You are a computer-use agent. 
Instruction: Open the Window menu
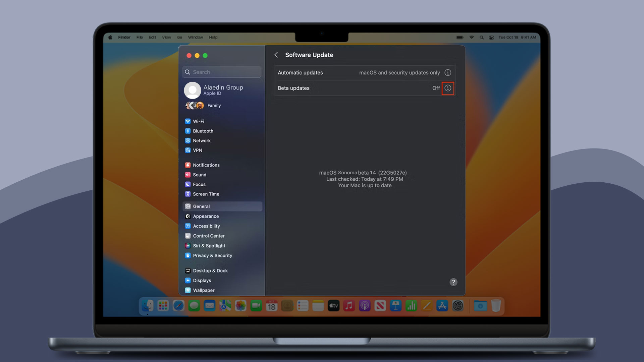tap(196, 38)
